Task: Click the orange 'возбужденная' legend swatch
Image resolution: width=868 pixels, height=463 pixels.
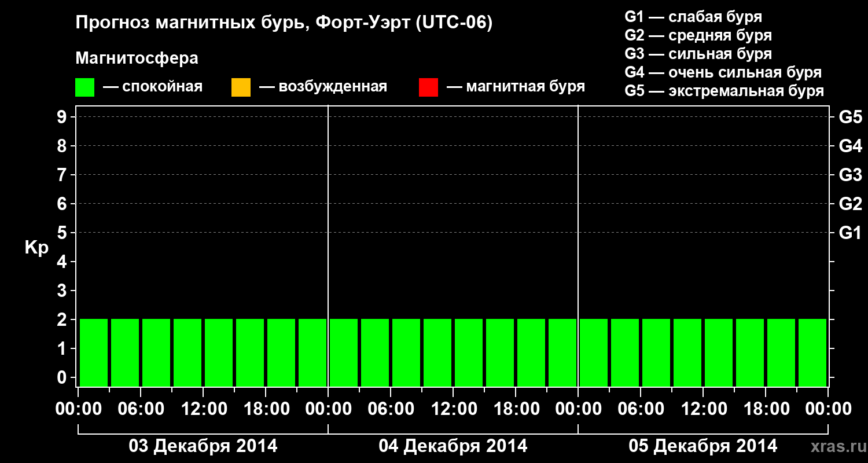Action: coord(241,87)
